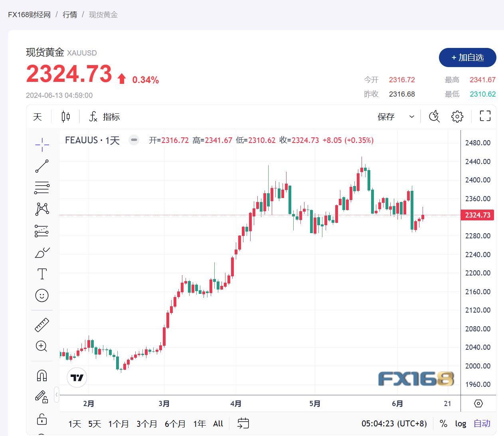Pick the ruler measure tool
Viewport: 504px width, 436px height.
[42, 325]
